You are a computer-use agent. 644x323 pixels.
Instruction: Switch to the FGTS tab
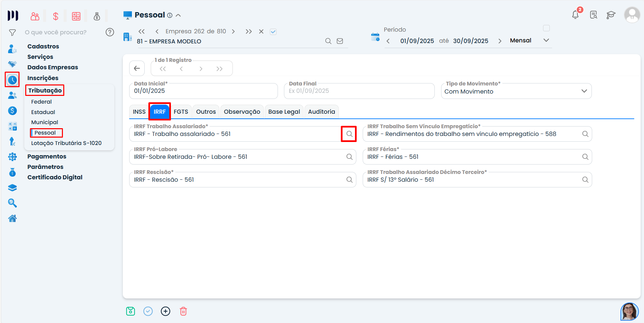point(181,112)
